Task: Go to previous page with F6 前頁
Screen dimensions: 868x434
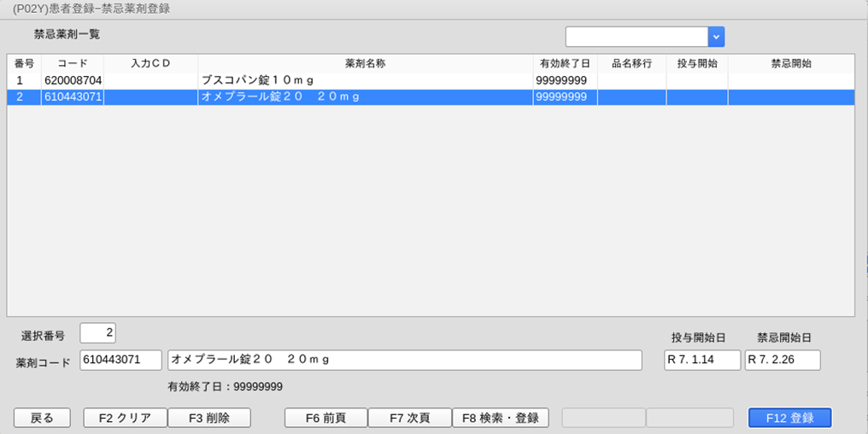Action: click(x=325, y=418)
